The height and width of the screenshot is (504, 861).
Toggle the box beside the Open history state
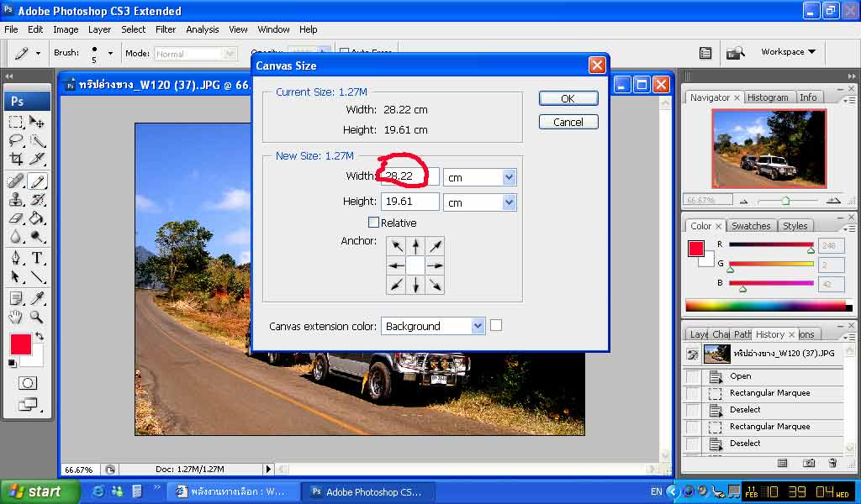(692, 376)
